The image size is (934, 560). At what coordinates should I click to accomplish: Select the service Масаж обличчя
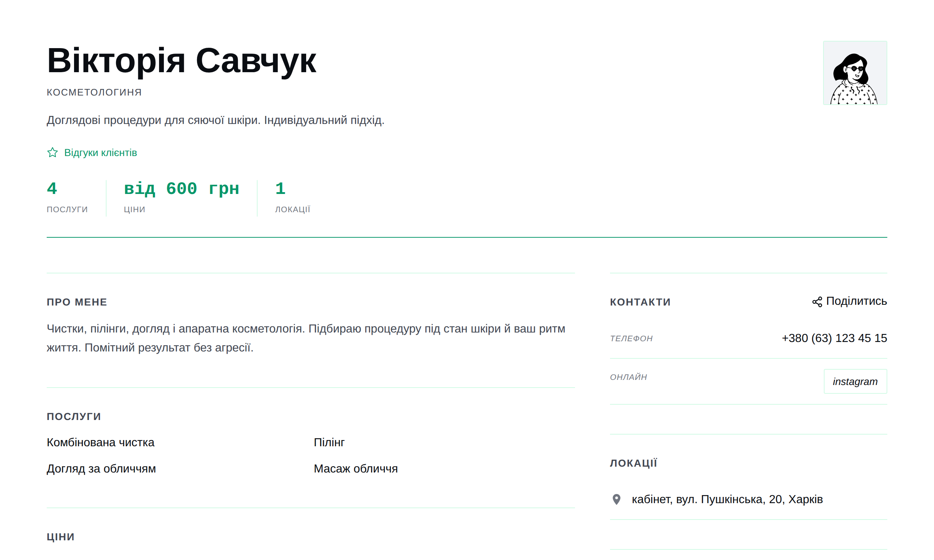pos(356,469)
